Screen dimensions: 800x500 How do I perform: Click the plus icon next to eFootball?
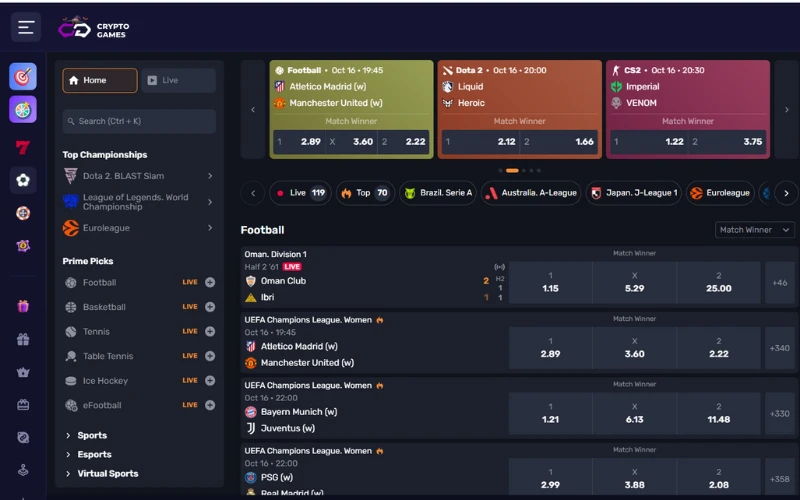coord(210,405)
